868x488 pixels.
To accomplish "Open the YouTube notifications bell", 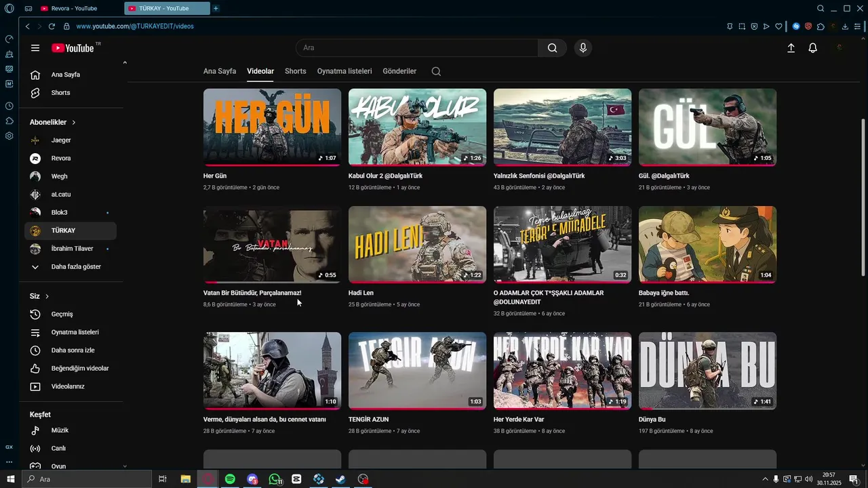I will tap(812, 48).
